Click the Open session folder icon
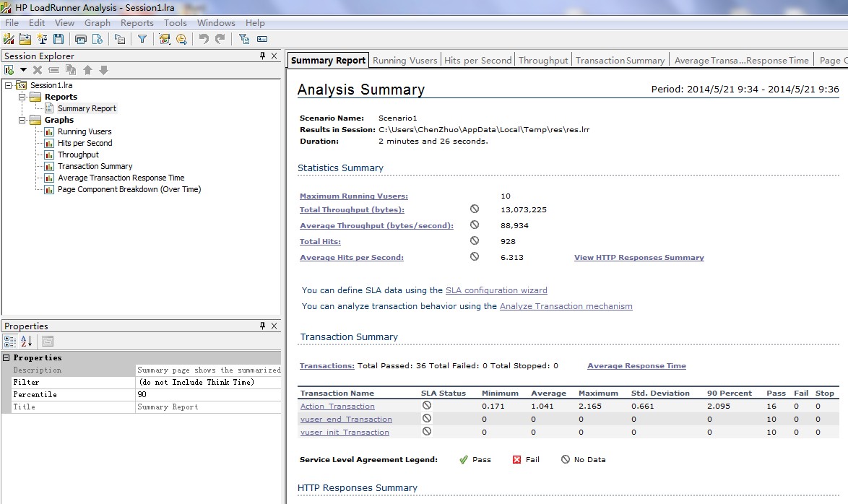Image resolution: width=848 pixels, height=504 pixels. point(25,39)
